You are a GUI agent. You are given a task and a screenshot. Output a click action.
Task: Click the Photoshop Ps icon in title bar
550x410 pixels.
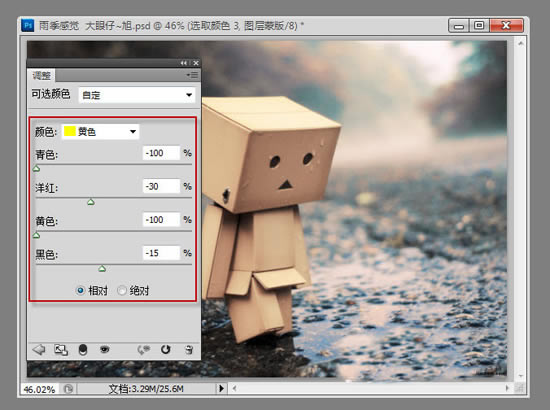(x=28, y=26)
